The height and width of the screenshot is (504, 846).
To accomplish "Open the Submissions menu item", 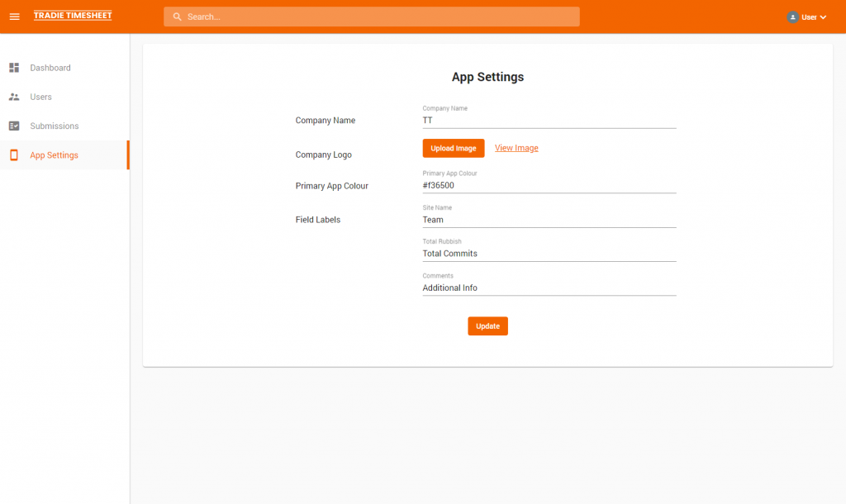I will pos(56,126).
